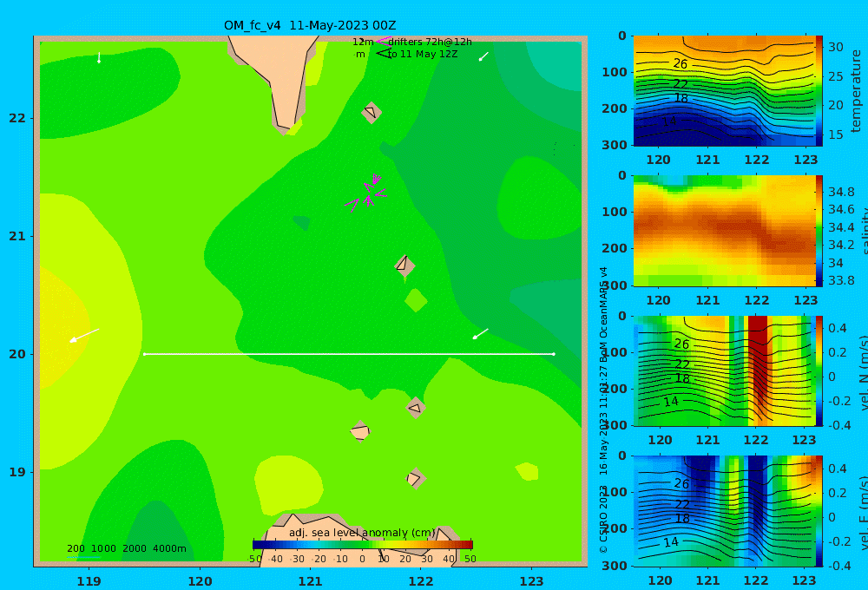This screenshot has height=590, width=868.
Task: Click the black arrow symbol in the legend
Action: (384, 53)
